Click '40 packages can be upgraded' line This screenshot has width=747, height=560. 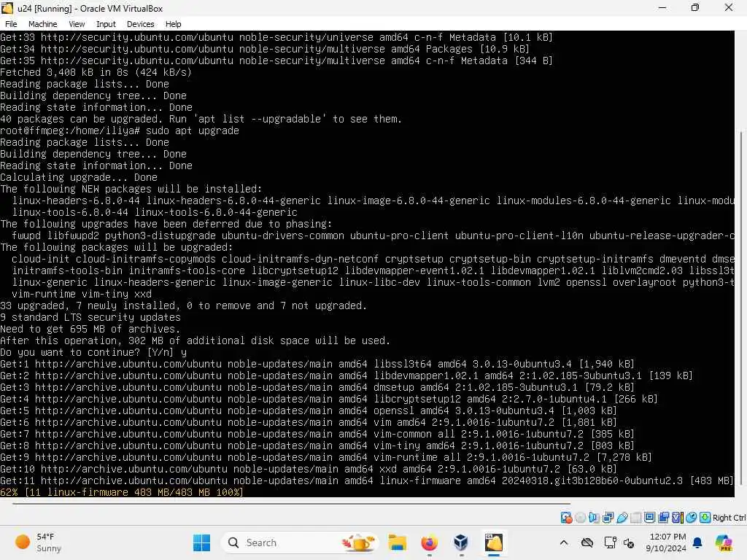coord(201,119)
